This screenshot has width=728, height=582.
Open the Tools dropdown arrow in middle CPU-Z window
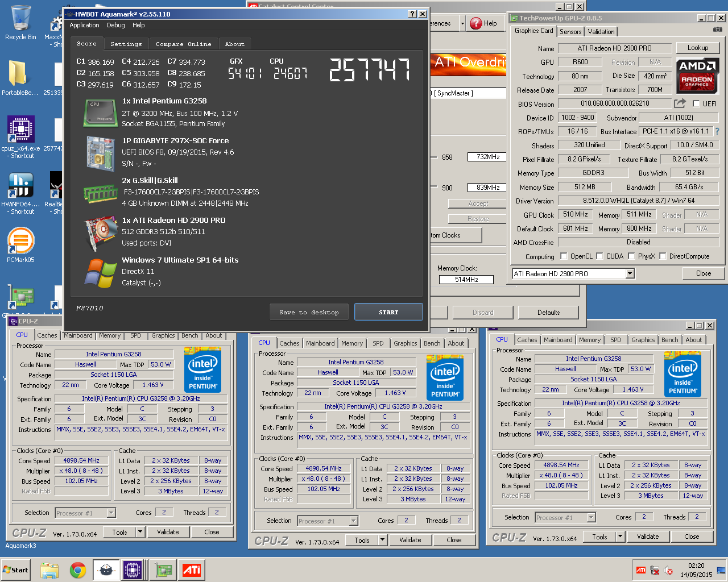(382, 540)
